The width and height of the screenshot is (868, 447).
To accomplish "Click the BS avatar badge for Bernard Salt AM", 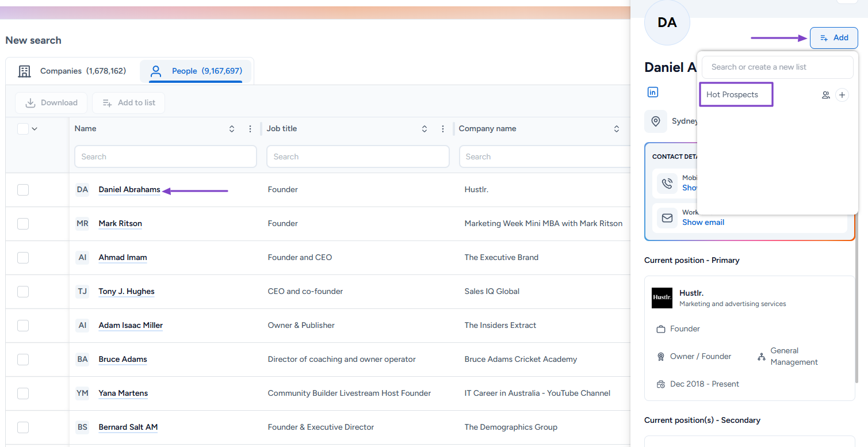I will click(82, 427).
